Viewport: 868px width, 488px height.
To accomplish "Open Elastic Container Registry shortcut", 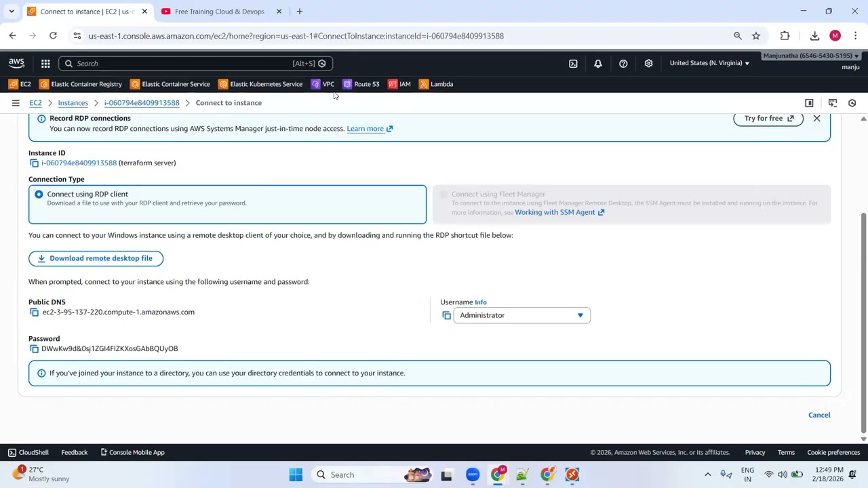I will pos(81,84).
